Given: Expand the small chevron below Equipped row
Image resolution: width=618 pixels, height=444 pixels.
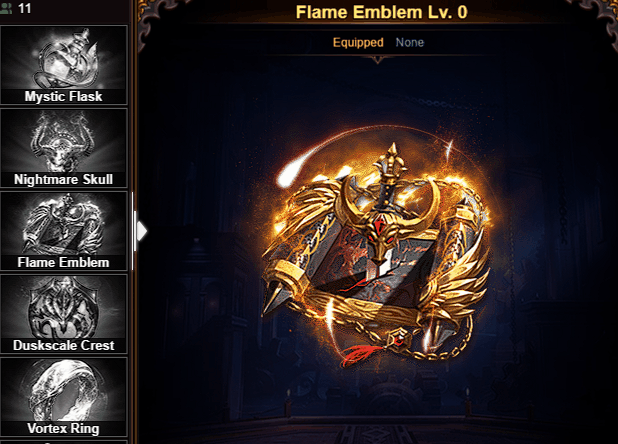Looking at the screenshot, I should pos(378,60).
